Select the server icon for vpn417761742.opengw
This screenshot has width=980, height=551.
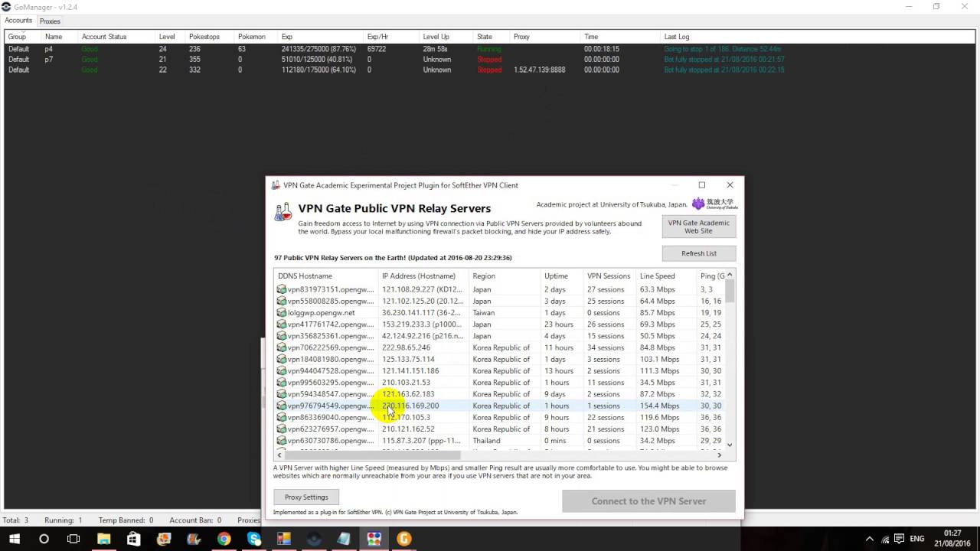pos(282,324)
